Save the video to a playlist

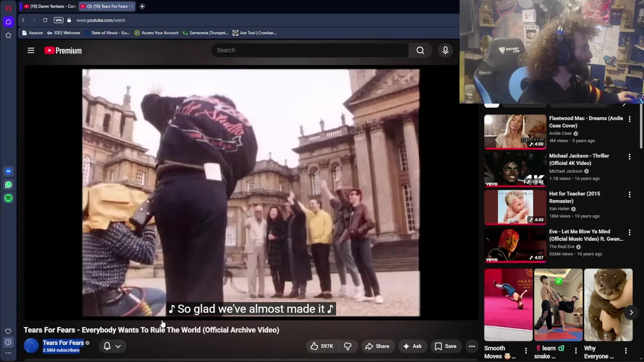[445, 346]
